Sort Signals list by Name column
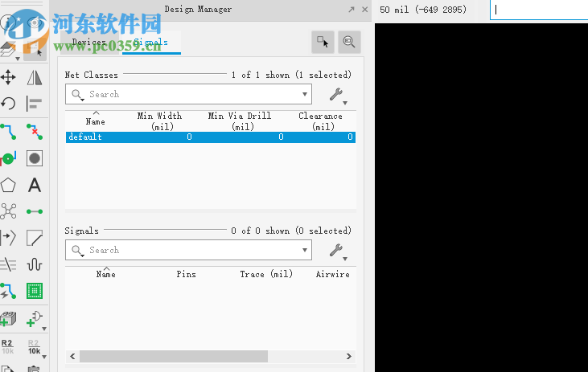 pyautogui.click(x=105, y=274)
